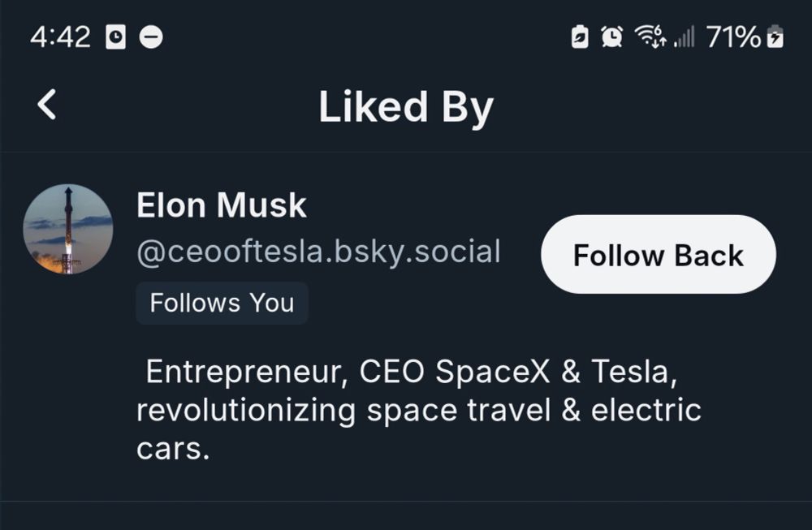Tap the alarm clock status icon
The height and width of the screenshot is (530, 812).
[x=611, y=37]
